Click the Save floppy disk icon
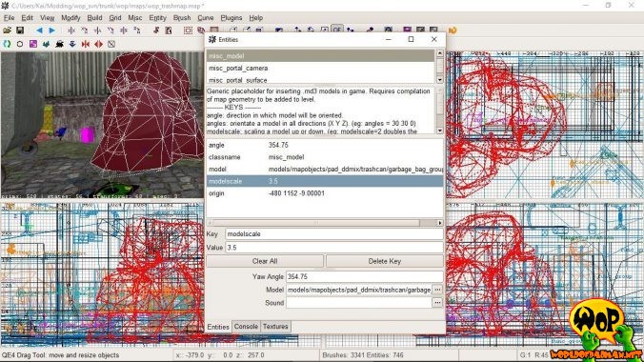Viewport: 644px width, 362px height. coord(19,30)
